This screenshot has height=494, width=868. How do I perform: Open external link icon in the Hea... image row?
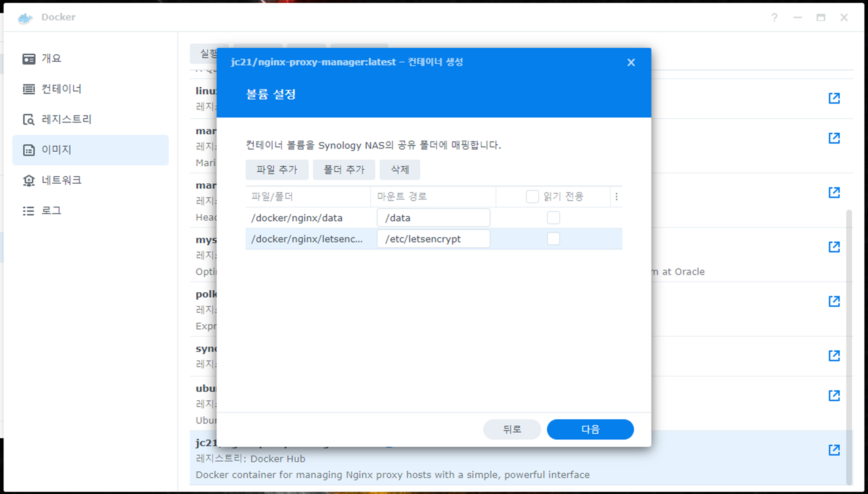point(834,192)
